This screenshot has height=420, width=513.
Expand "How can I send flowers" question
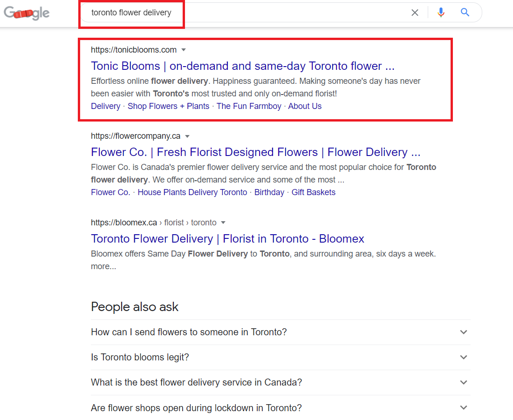[280, 332]
